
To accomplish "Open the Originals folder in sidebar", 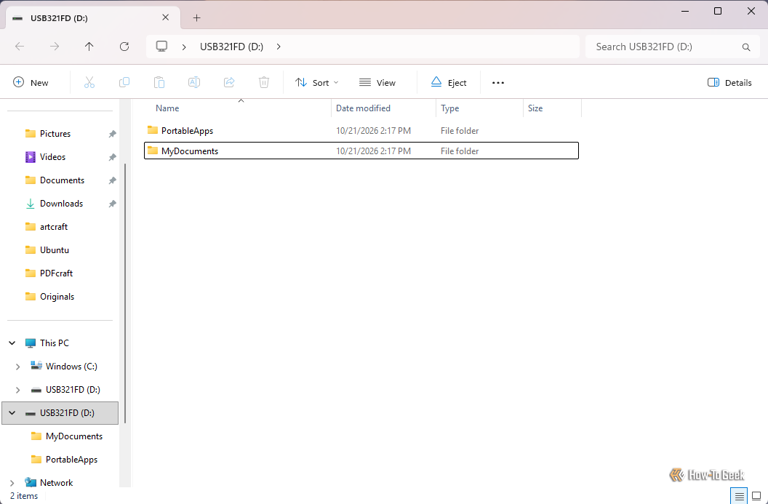I will tap(57, 297).
